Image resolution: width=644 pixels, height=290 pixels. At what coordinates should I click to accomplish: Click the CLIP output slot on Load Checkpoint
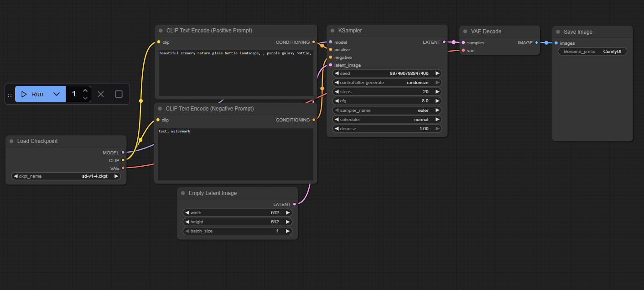point(123,160)
